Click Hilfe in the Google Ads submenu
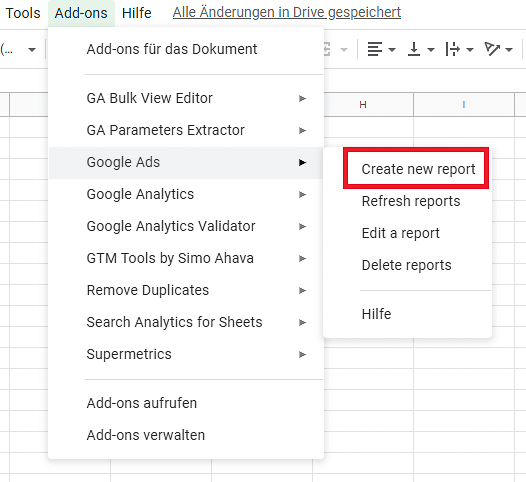Screen dimensions: 526x482 (x=376, y=314)
